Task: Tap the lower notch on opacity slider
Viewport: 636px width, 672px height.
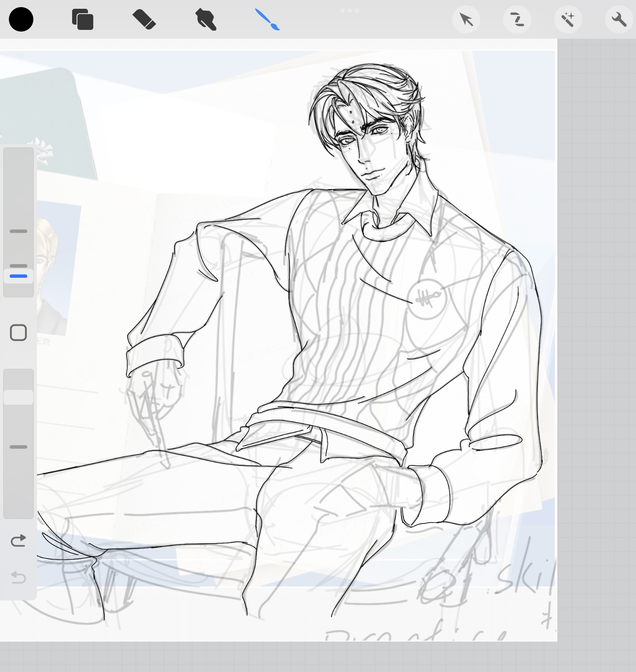Action: click(x=18, y=447)
